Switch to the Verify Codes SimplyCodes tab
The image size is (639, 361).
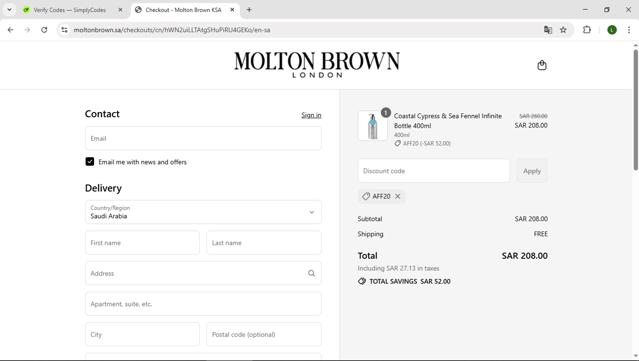(69, 10)
